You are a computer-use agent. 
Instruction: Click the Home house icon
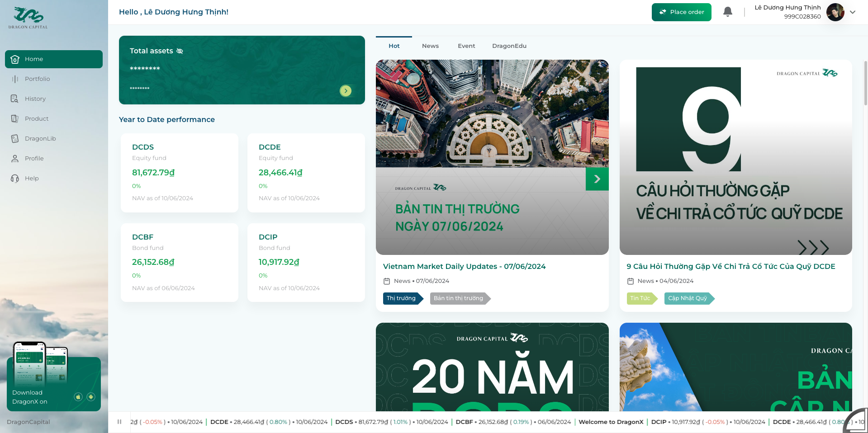pyautogui.click(x=15, y=59)
